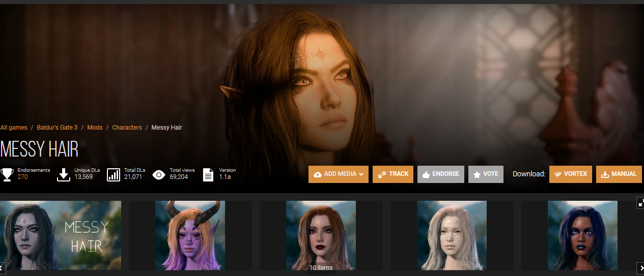Start a Manual download
Viewport: 644px width, 276px height.
[619, 174]
